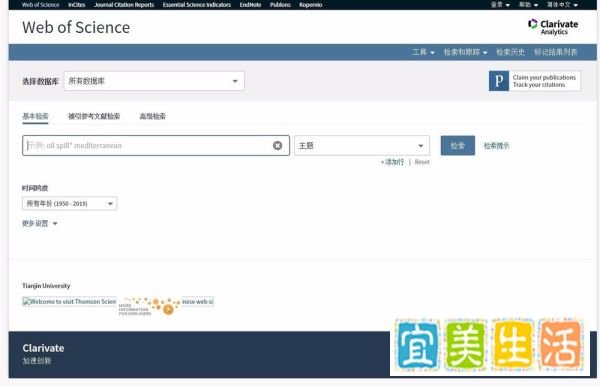600x386 pixels.
Task: Open Journal Citation Reports link
Action: tap(124, 5)
